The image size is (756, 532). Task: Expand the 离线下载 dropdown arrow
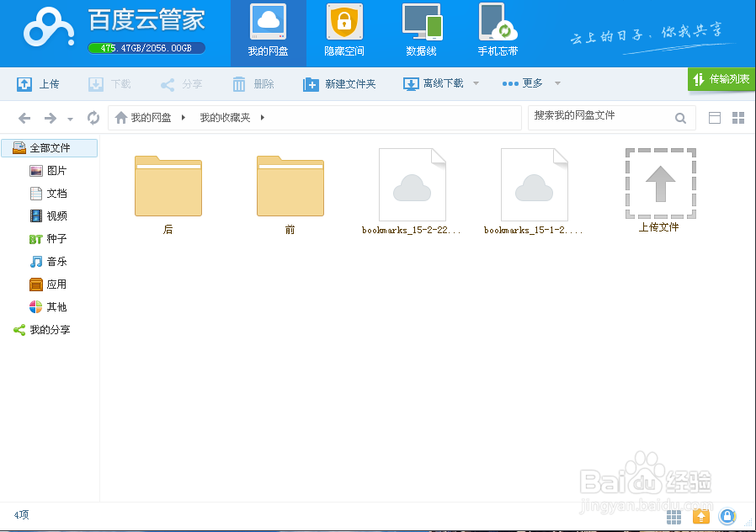pyautogui.click(x=476, y=83)
